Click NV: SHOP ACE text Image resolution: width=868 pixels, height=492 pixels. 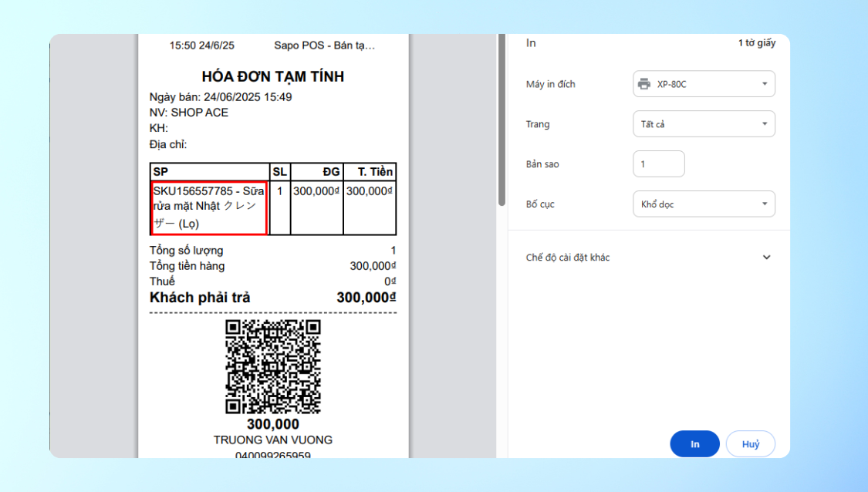point(189,113)
